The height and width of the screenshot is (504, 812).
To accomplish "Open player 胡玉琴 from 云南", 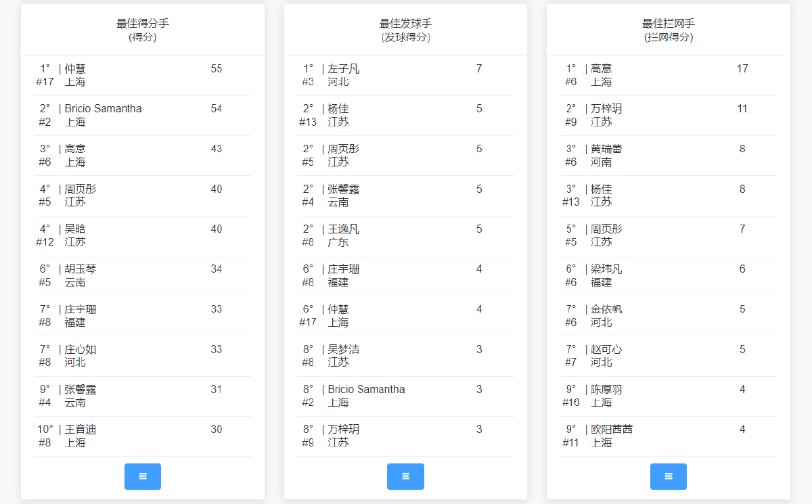I will 81,269.
